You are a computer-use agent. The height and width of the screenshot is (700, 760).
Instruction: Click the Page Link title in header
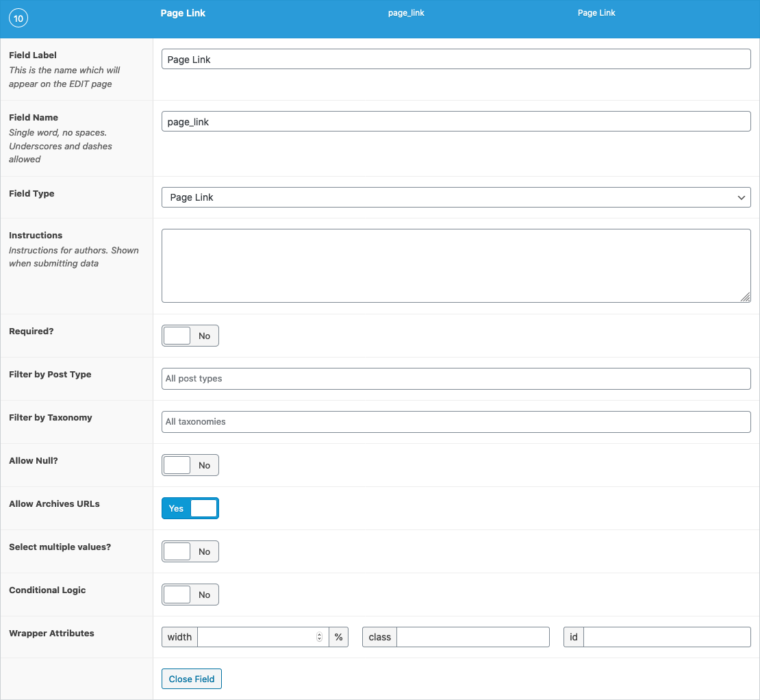(x=183, y=13)
